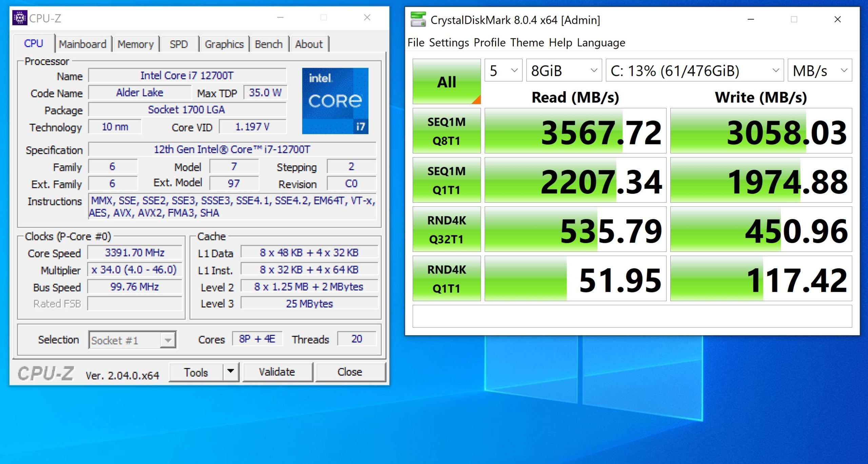Expand the test count dropdown showing 5
This screenshot has height=464, width=868.
click(503, 70)
